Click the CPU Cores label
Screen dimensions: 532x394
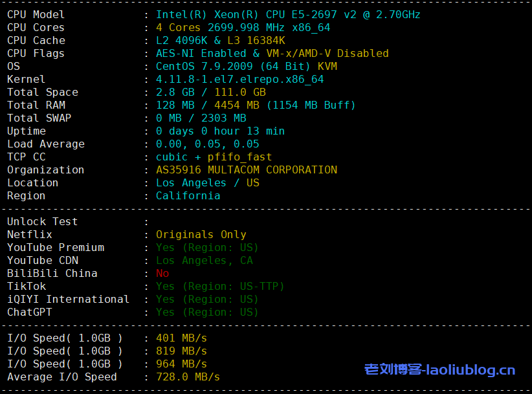(36, 27)
